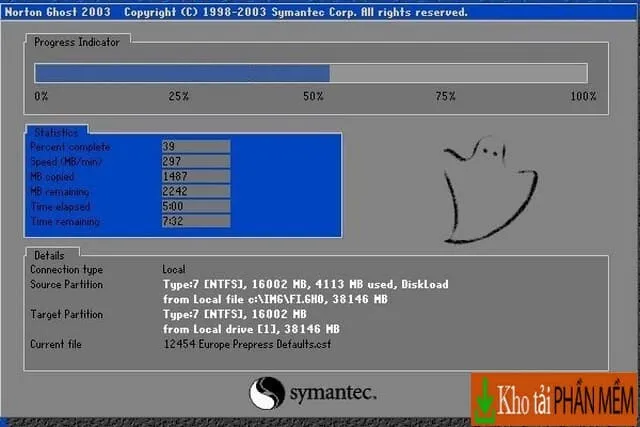Click the Symantec copyright notice text

296,12
